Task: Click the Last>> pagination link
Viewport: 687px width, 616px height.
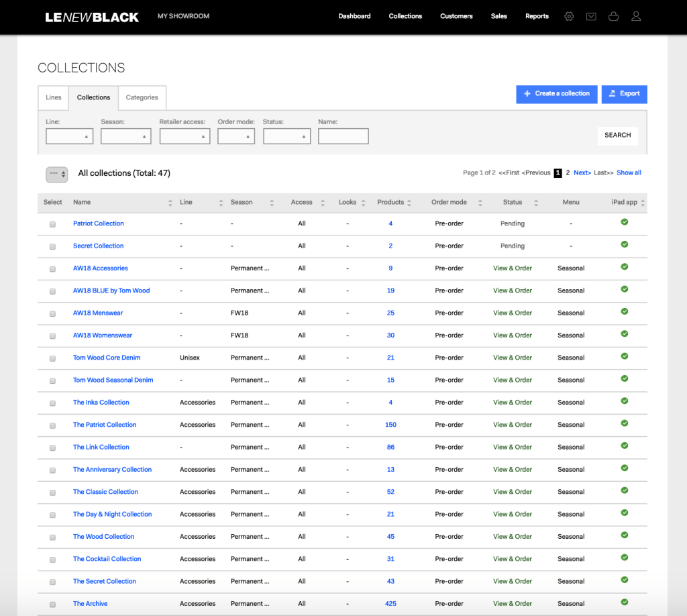Action: tap(603, 172)
